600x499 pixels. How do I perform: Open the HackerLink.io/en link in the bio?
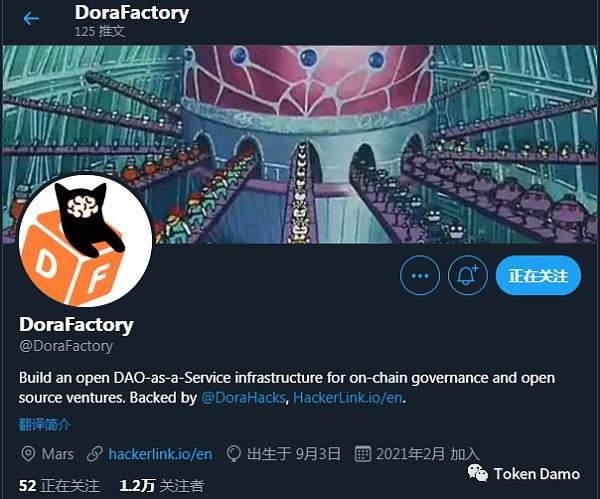tap(347, 398)
